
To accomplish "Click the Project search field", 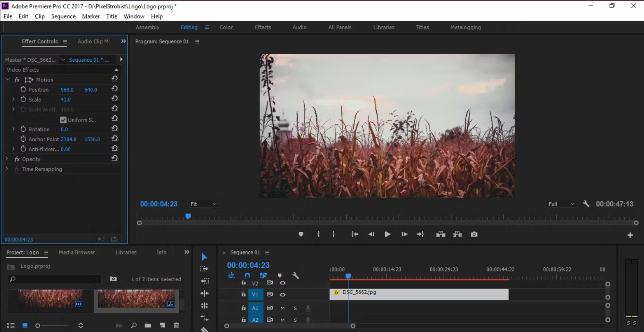I will [x=54, y=279].
